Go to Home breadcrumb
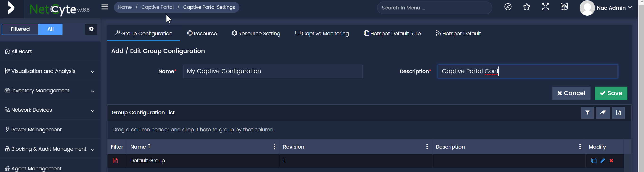This screenshot has height=172, width=644. click(x=125, y=7)
